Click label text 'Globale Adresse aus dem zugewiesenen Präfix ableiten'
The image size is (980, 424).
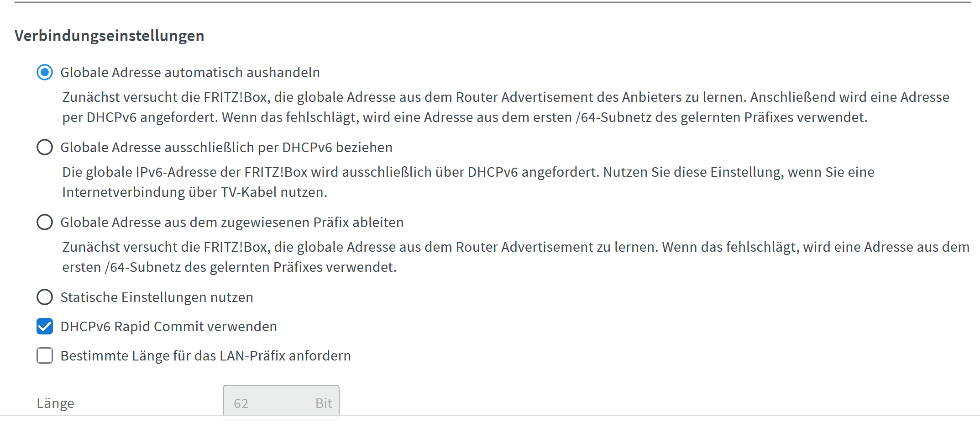(x=232, y=222)
